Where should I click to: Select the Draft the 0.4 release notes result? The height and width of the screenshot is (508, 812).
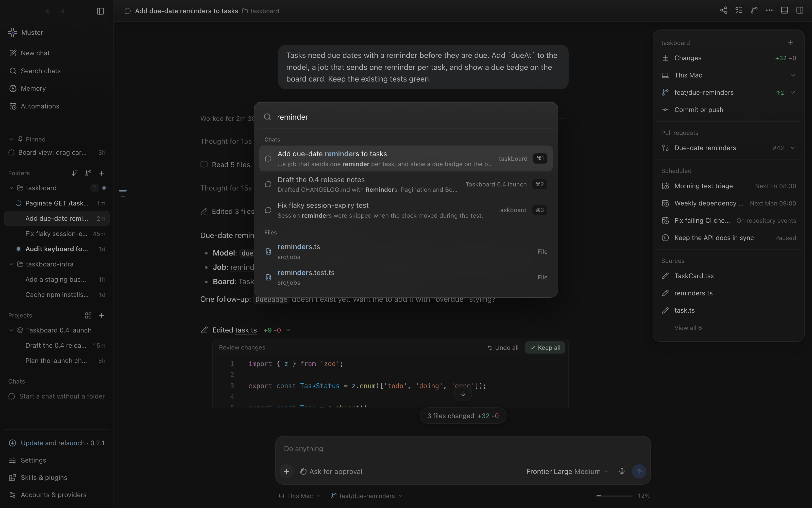click(x=406, y=184)
